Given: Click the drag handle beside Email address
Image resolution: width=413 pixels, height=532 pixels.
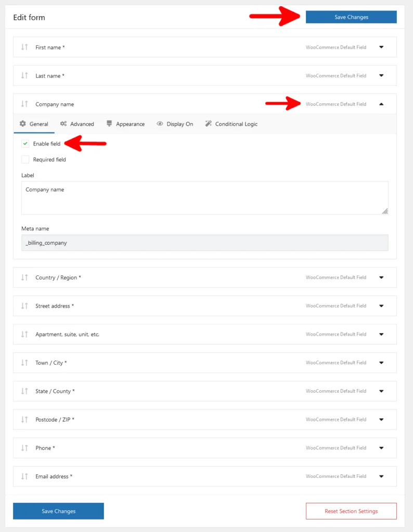Looking at the screenshot, I should (x=24, y=476).
